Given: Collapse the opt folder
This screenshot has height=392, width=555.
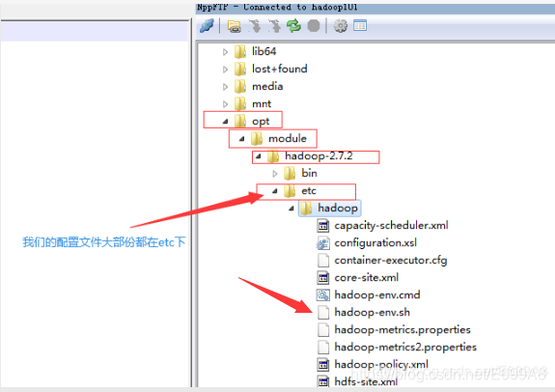Looking at the screenshot, I should [x=225, y=122].
